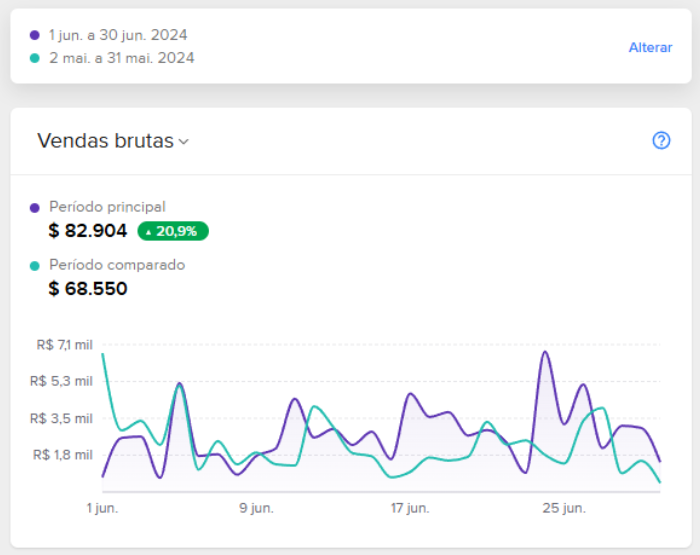Click the purple dot next to 1 jun. a 30 jun. 2024
The height and width of the screenshot is (555, 700).
coord(34,35)
